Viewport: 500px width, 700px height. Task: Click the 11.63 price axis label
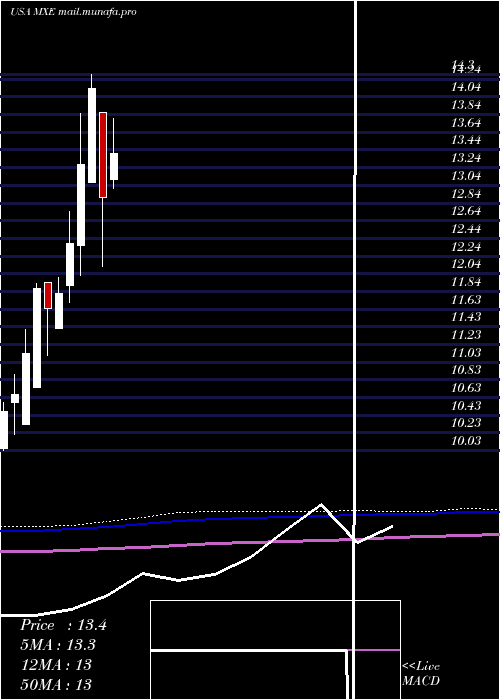click(466, 300)
